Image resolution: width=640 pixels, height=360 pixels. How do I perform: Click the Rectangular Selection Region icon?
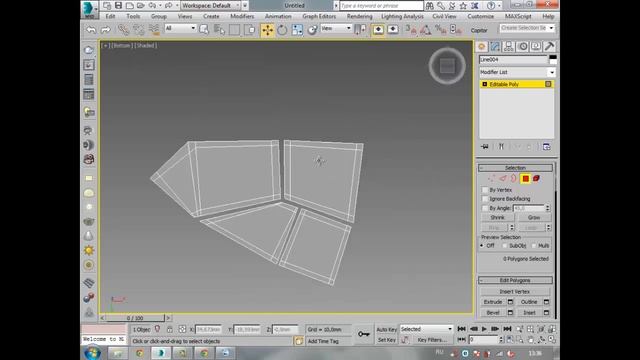(234, 29)
